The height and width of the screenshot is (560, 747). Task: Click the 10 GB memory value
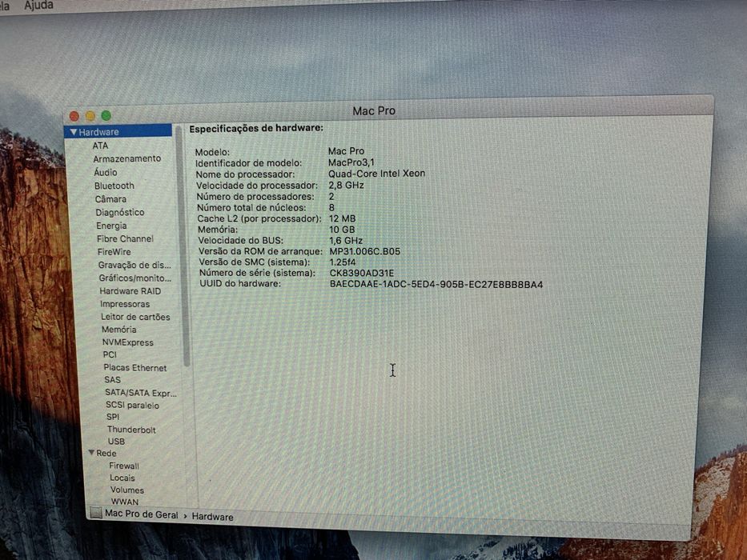coord(342,230)
